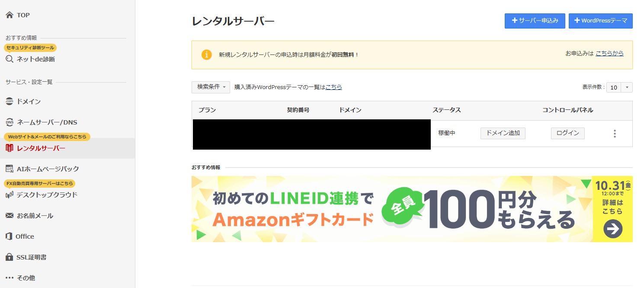Click the AIホームページパック icon
The width and height of the screenshot is (644, 288).
pyautogui.click(x=10, y=169)
